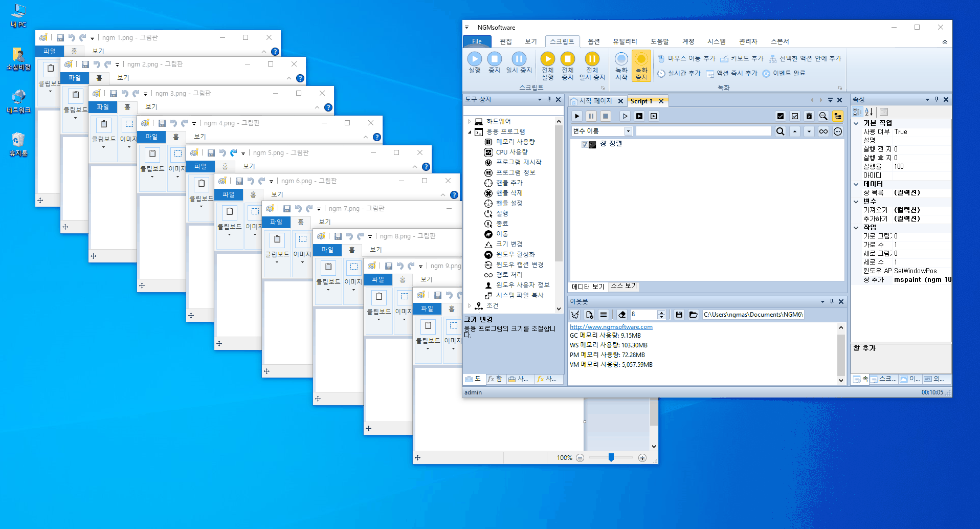This screenshot has height=529, width=980.
Task: Click the categorized view icon in 속성 panel
Action: coord(857,112)
